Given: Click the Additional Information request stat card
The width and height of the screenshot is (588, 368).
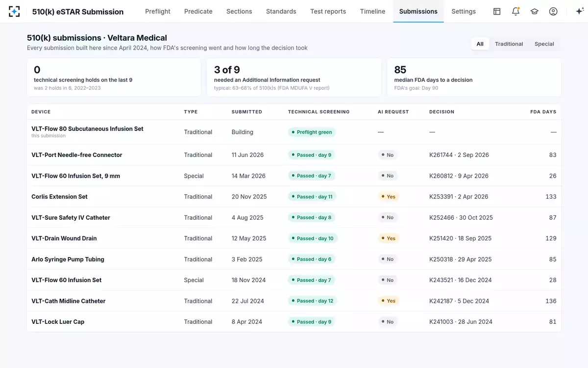Looking at the screenshot, I should (294, 78).
